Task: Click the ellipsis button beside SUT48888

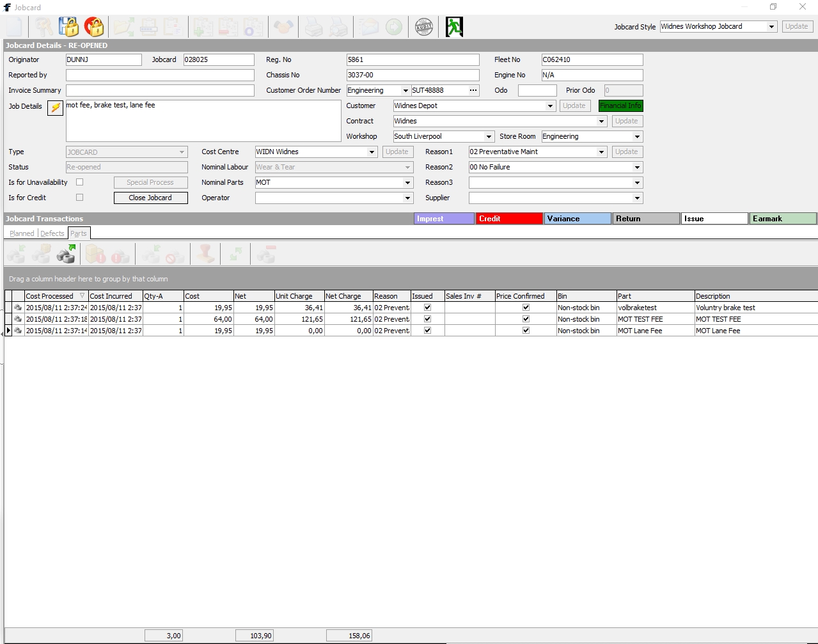Action: pos(473,90)
